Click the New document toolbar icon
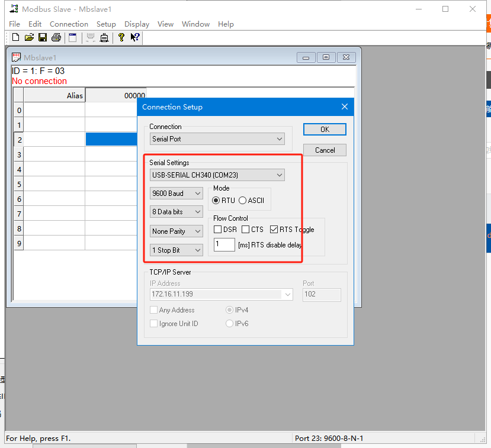Image resolution: width=491 pixels, height=448 pixels. [15, 38]
